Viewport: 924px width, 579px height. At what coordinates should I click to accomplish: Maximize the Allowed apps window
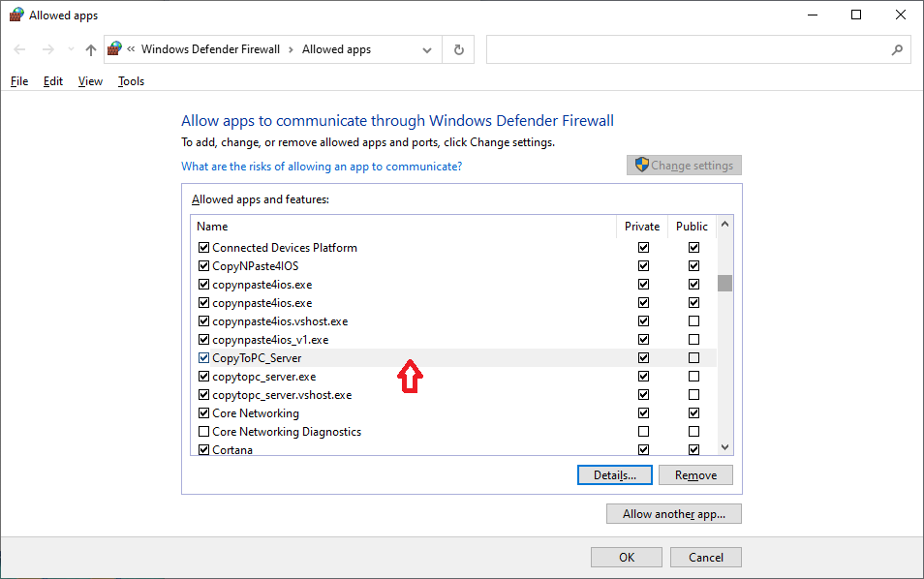point(856,15)
